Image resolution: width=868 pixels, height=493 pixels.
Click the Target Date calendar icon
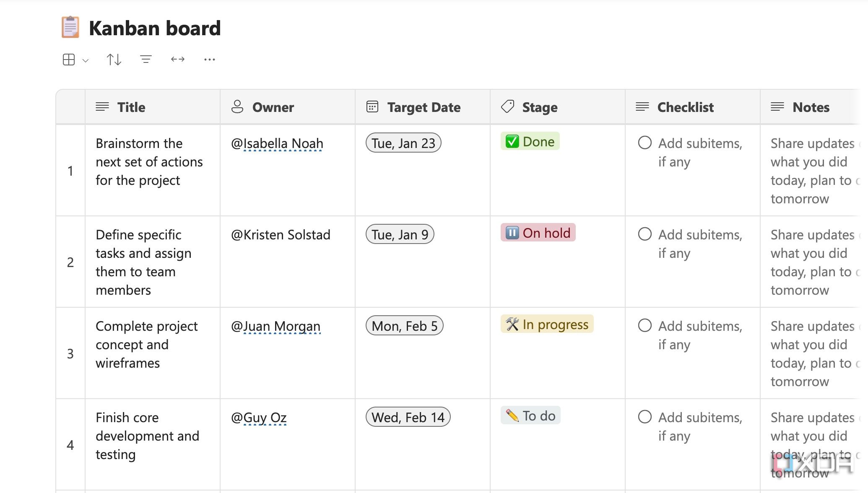pos(372,107)
